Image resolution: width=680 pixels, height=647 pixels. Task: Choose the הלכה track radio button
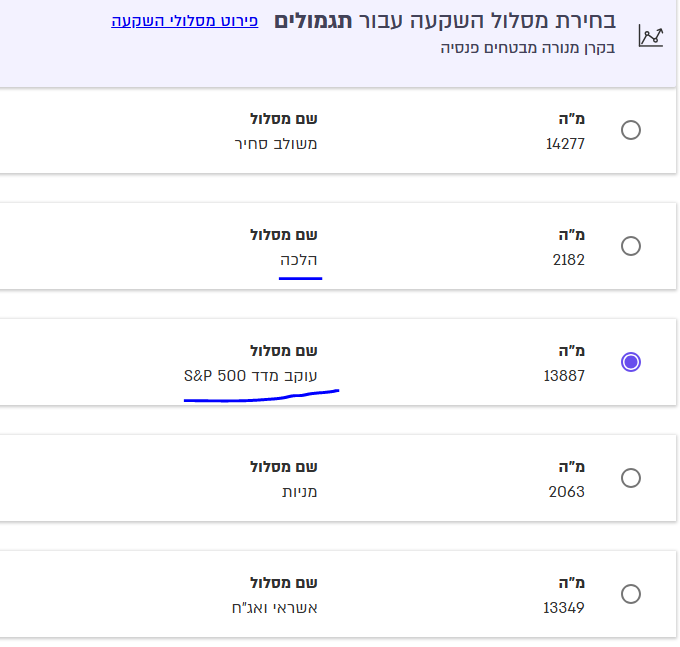(631, 246)
